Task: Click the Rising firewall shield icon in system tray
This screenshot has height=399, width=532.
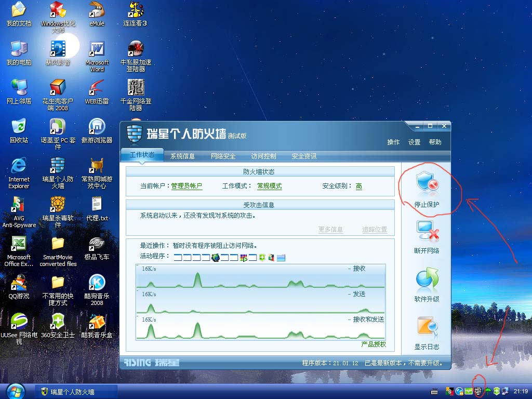Action: pyautogui.click(x=478, y=392)
